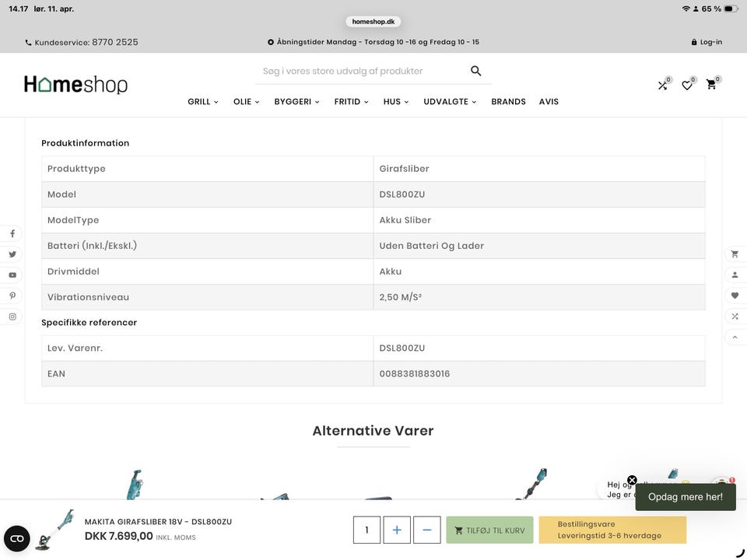Click the Log-in link

[707, 42]
